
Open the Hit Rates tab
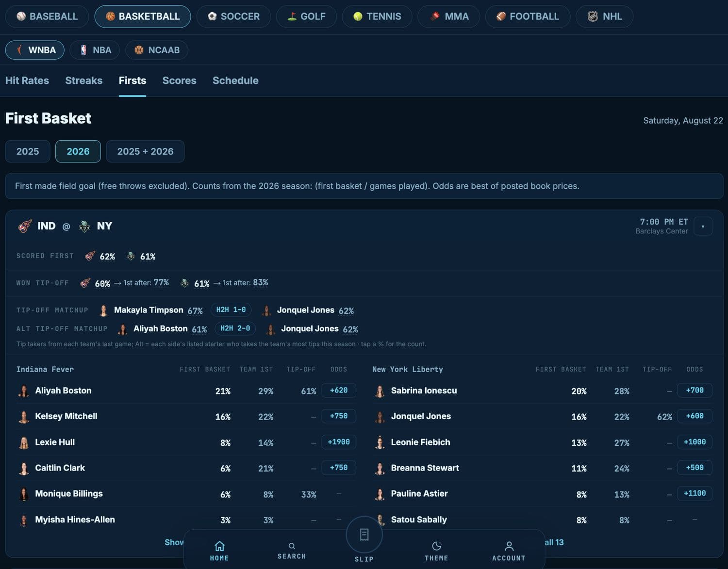pos(27,81)
